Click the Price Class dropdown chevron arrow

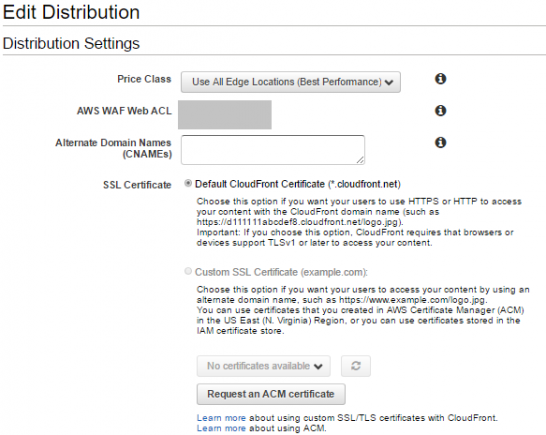[389, 83]
